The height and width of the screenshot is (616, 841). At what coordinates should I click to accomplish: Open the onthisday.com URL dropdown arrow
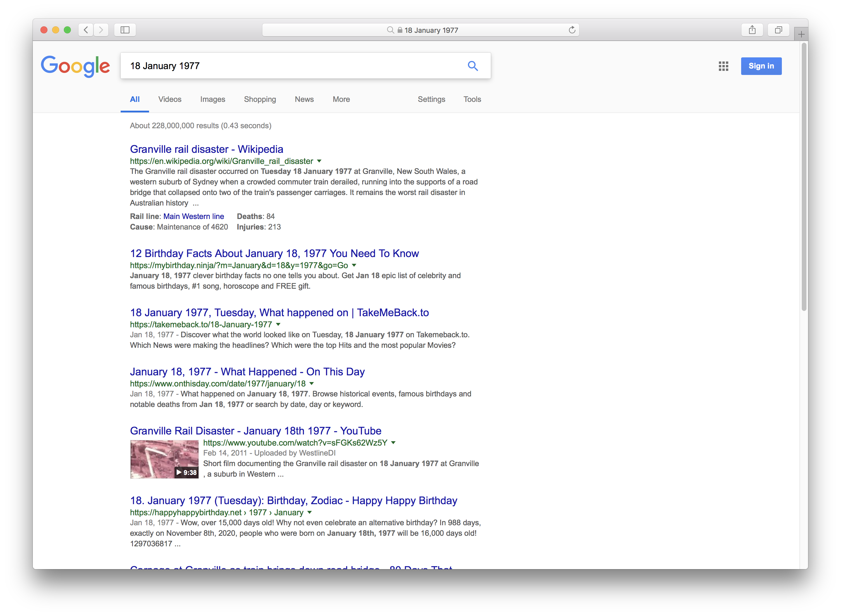[311, 383]
